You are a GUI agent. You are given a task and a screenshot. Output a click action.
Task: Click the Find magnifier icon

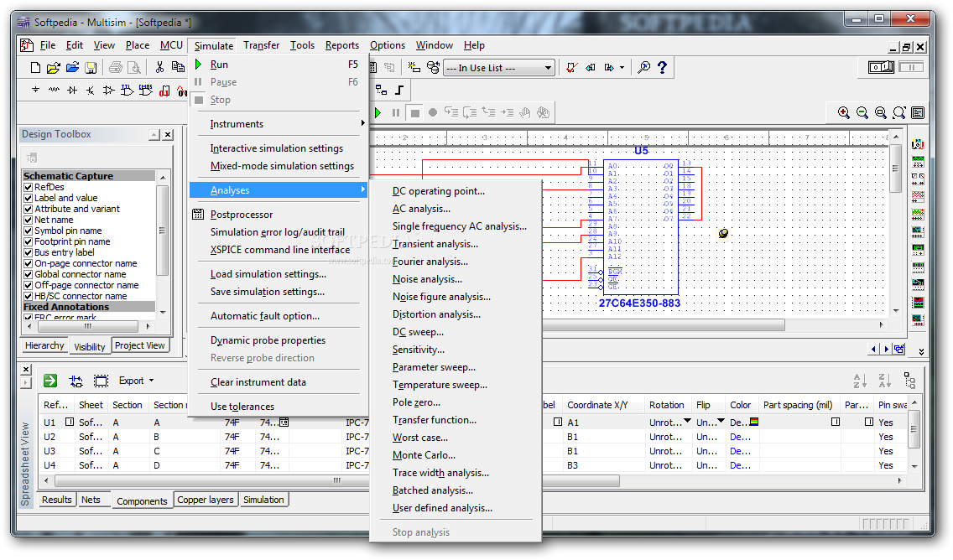643,67
